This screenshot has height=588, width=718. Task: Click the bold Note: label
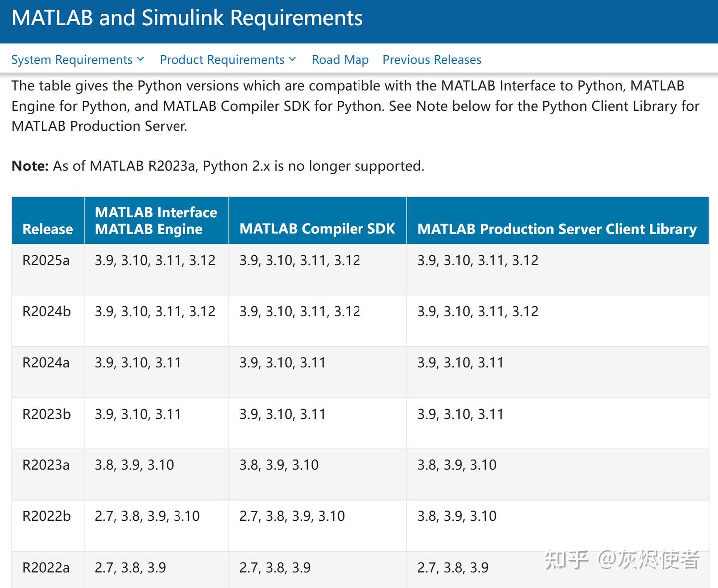(x=30, y=166)
